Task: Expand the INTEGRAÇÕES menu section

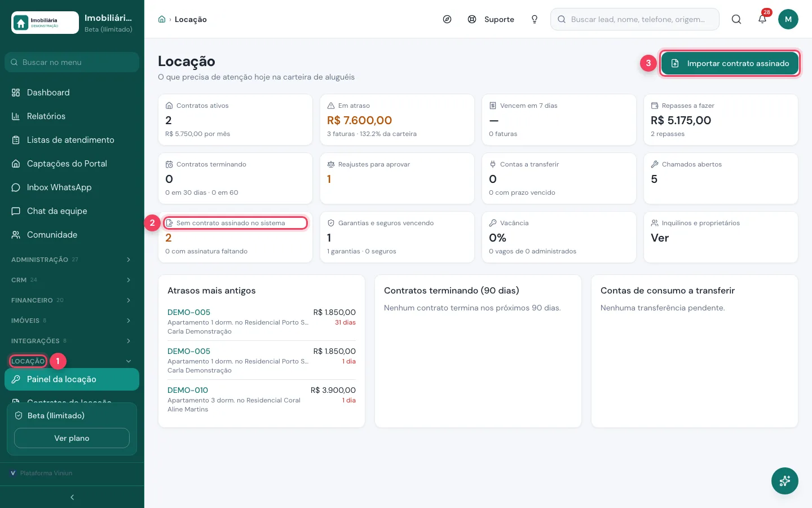Action: [x=72, y=341]
